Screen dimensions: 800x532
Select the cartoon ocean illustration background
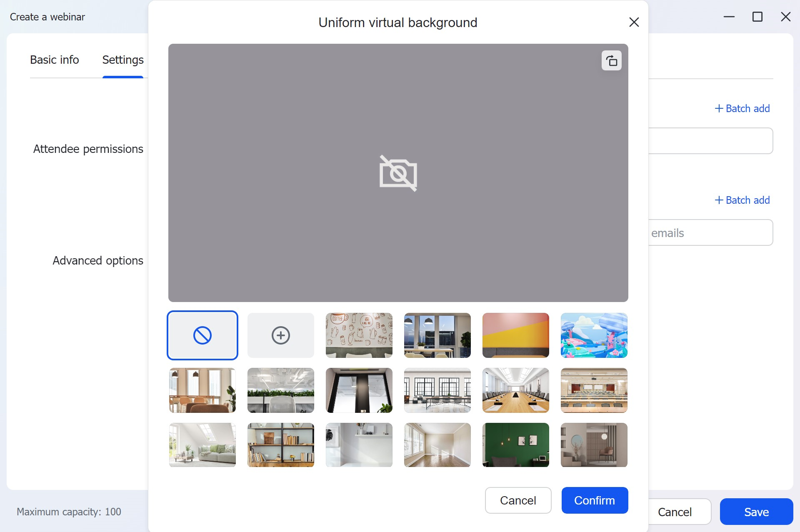(x=594, y=335)
